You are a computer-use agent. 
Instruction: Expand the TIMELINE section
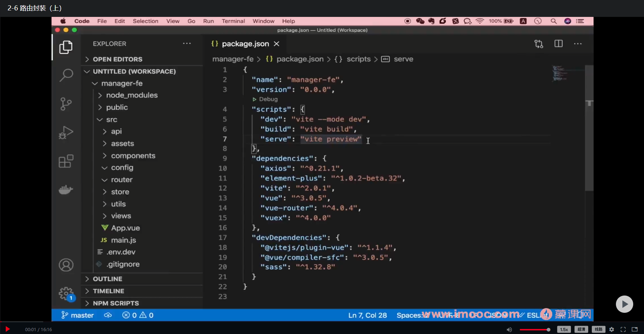(x=108, y=291)
